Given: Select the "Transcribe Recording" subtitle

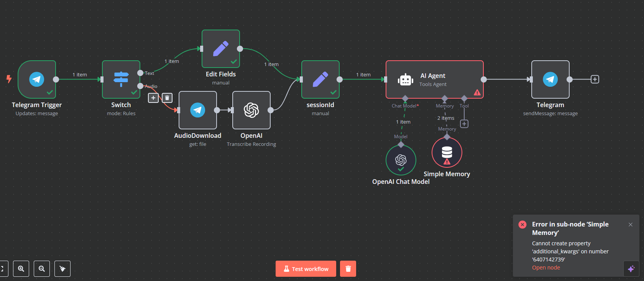Looking at the screenshot, I should click(x=251, y=144).
